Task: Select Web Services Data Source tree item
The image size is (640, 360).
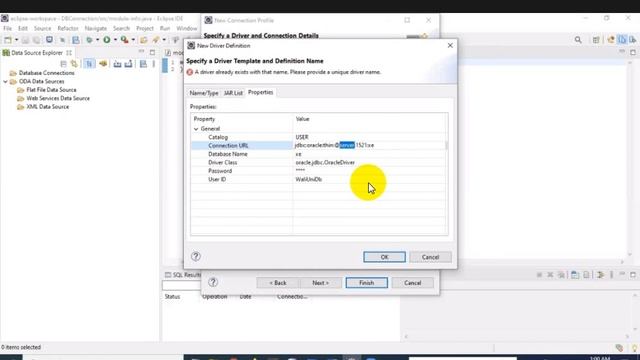Action: (58, 98)
